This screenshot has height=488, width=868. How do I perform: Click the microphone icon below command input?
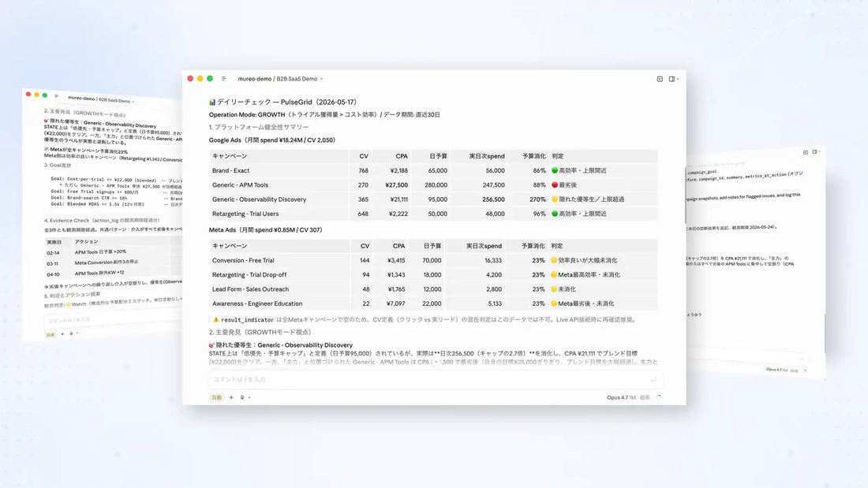coord(242,397)
